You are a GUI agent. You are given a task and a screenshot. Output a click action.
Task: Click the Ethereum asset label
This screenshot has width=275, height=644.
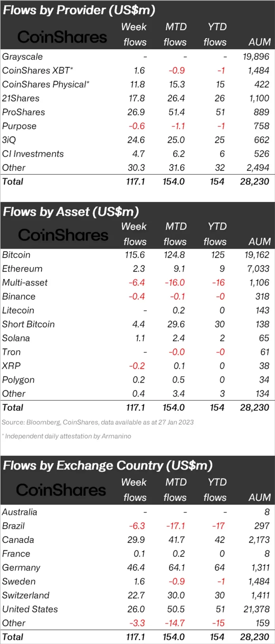click(x=23, y=269)
